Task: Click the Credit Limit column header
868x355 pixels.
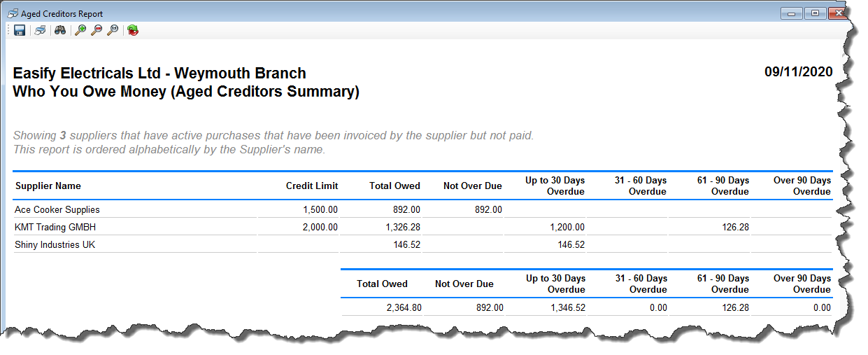Action: click(311, 186)
